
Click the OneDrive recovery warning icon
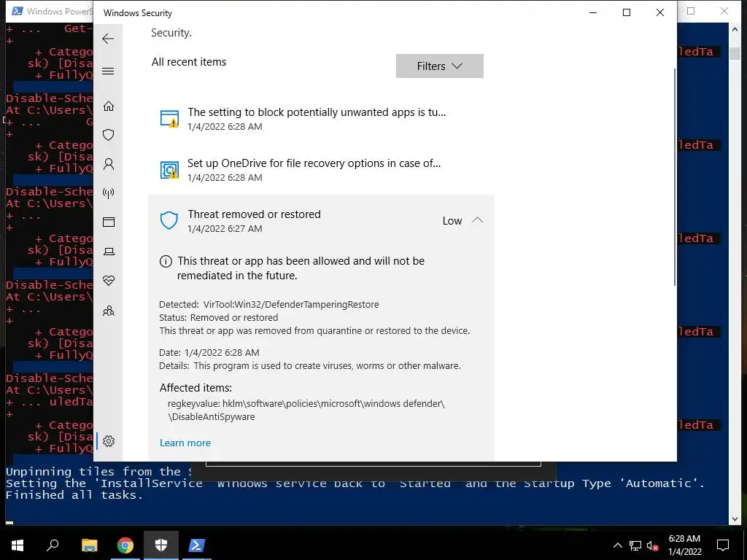pos(169,169)
